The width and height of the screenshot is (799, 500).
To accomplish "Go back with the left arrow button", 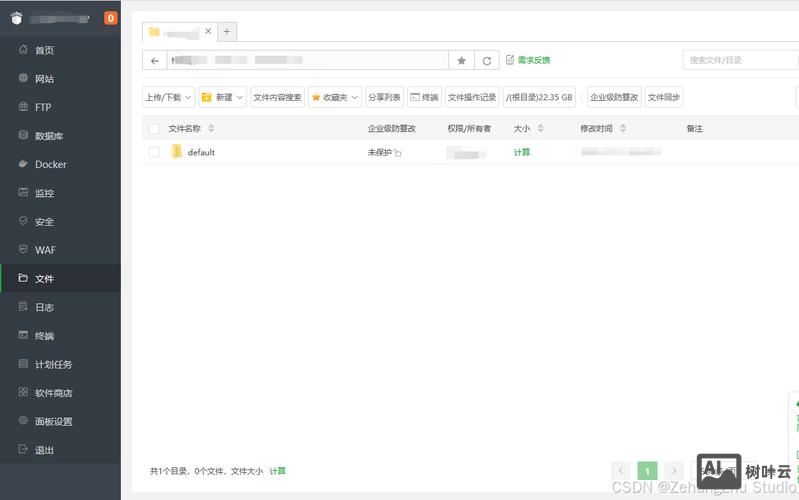I will [x=155, y=60].
